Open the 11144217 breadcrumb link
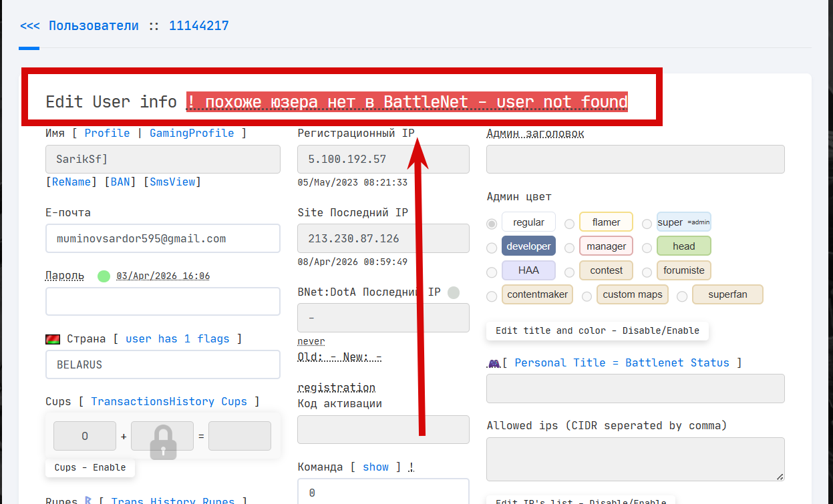833x504 pixels. point(198,26)
